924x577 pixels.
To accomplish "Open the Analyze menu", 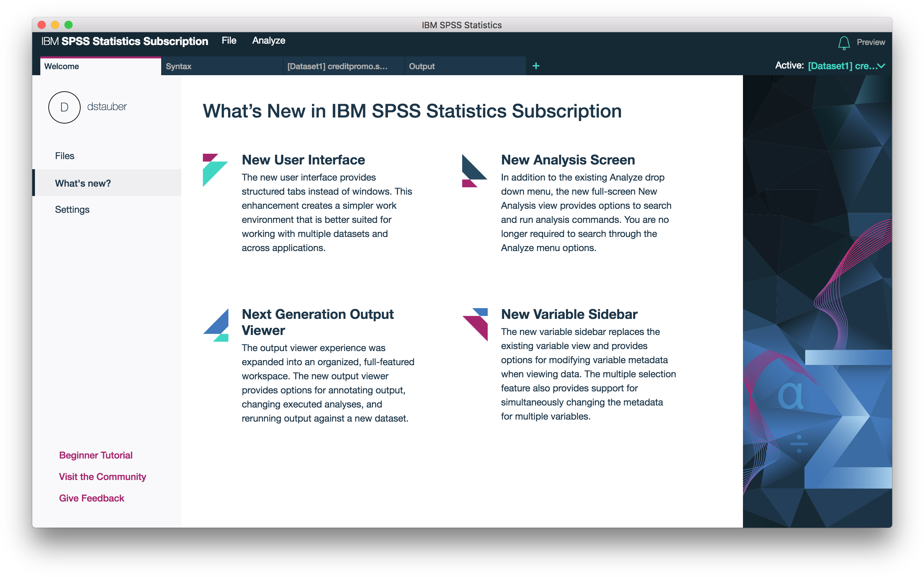I will click(x=268, y=41).
